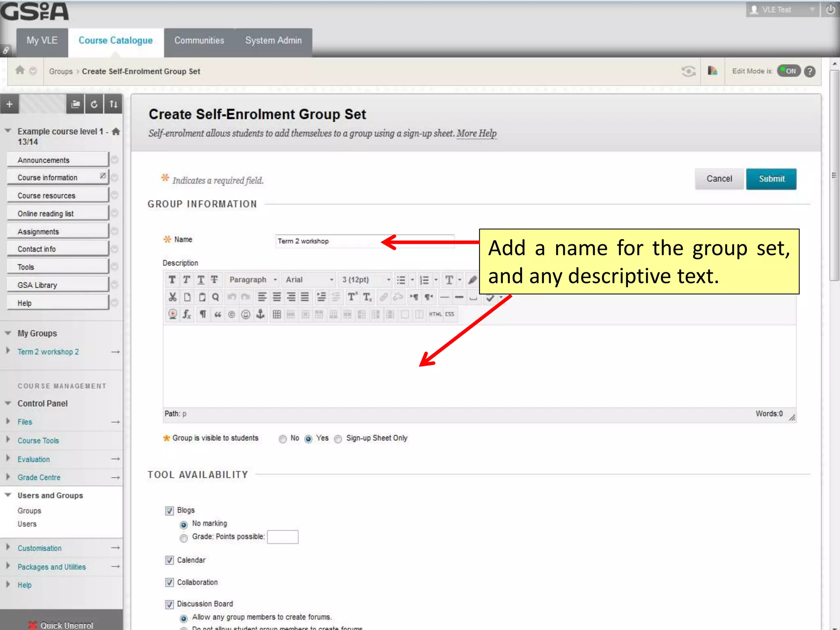Insert a table
The image size is (840, 630).
277,315
